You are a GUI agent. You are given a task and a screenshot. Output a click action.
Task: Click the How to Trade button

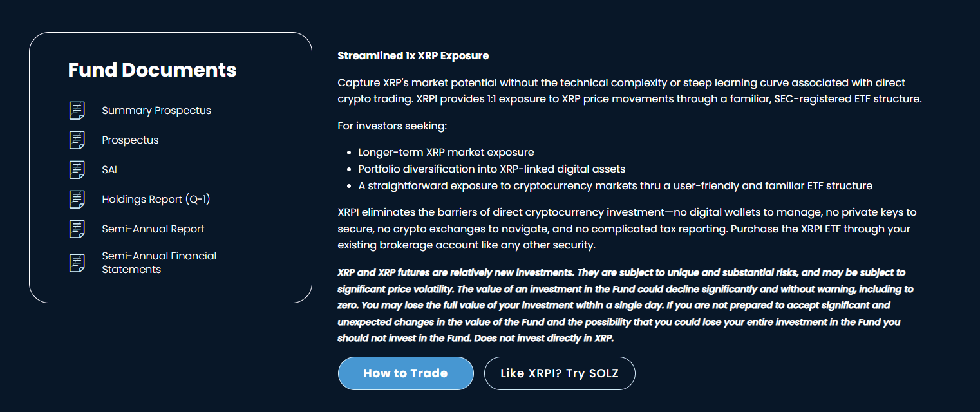[406, 373]
